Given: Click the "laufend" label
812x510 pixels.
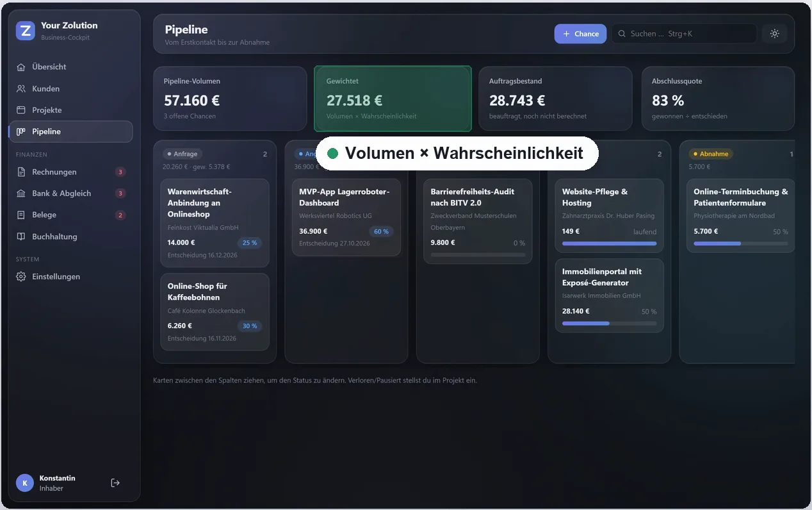Looking at the screenshot, I should coord(645,232).
